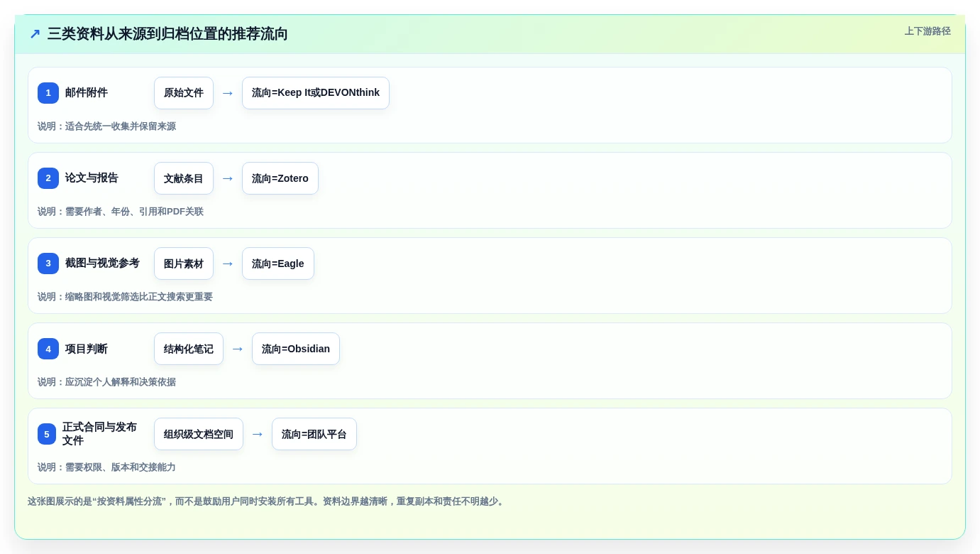Image resolution: width=980 pixels, height=554 pixels.
Task: Click the 论文与报告 row title
Action: 92,178
